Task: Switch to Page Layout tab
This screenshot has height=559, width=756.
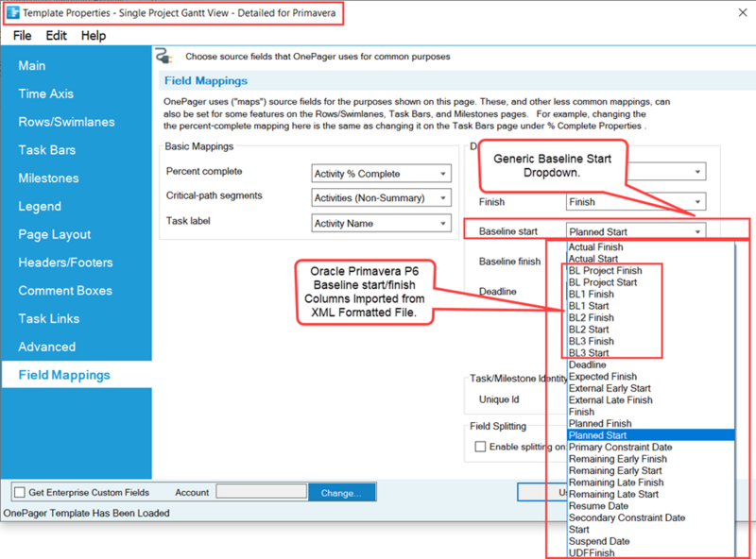Action: click(55, 234)
